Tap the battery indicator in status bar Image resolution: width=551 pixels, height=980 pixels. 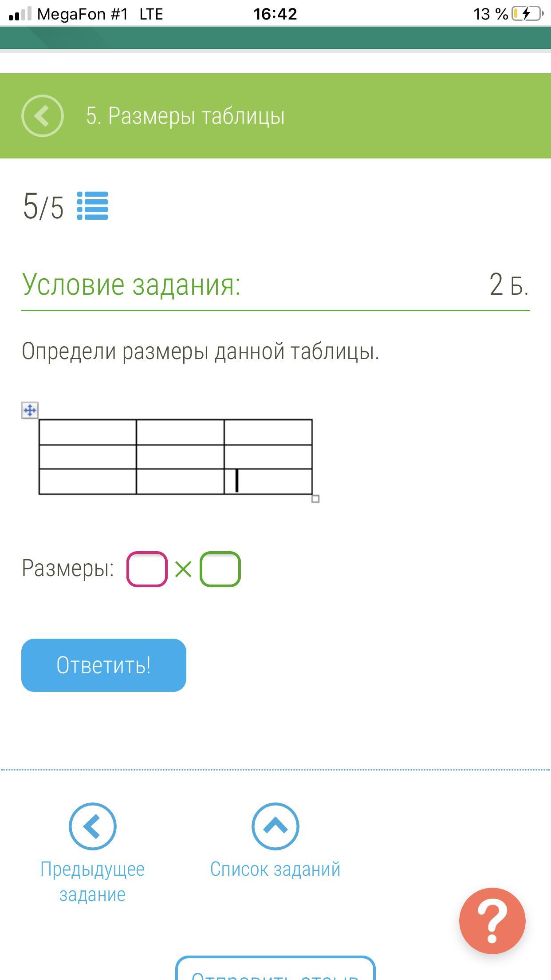pos(527,14)
